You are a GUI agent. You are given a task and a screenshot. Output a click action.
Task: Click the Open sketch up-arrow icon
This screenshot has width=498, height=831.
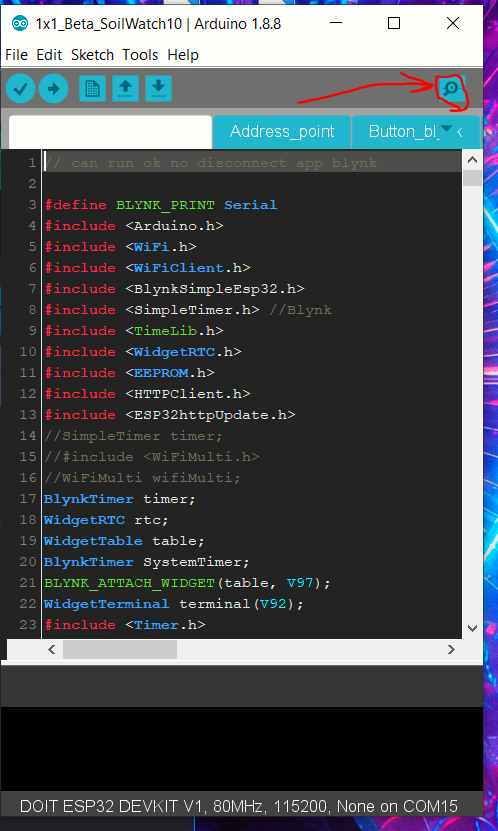(x=126, y=89)
